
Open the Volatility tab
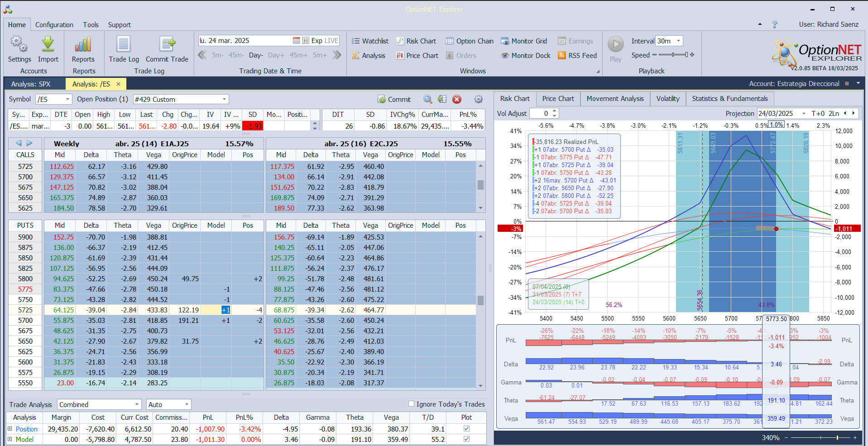668,99
